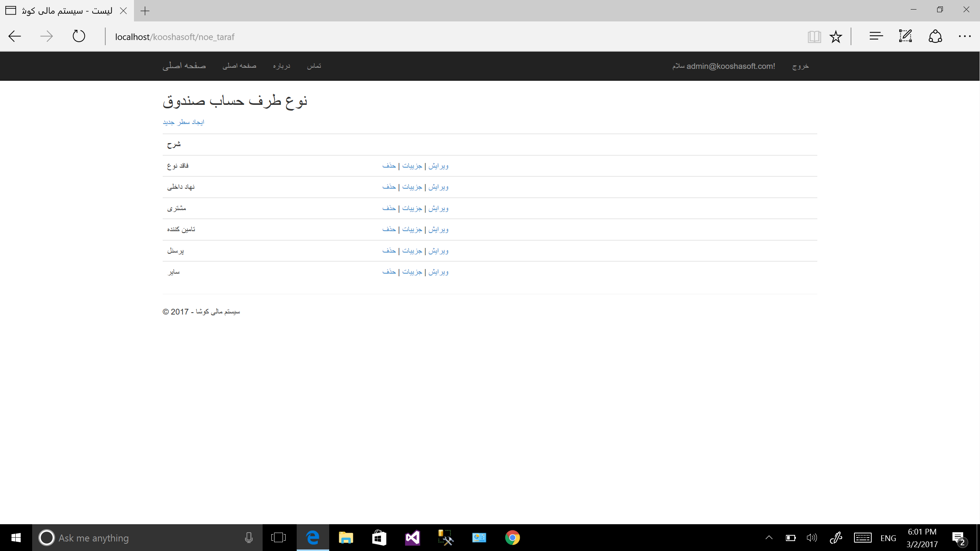980x551 pixels.
Task: Open the Hub lines icon
Action: tap(876, 36)
